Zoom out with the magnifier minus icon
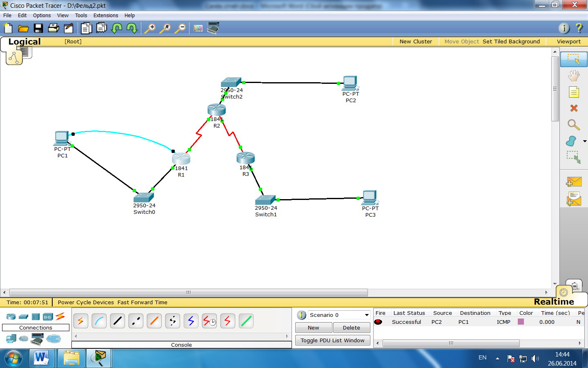The image size is (588, 368). 180,28
